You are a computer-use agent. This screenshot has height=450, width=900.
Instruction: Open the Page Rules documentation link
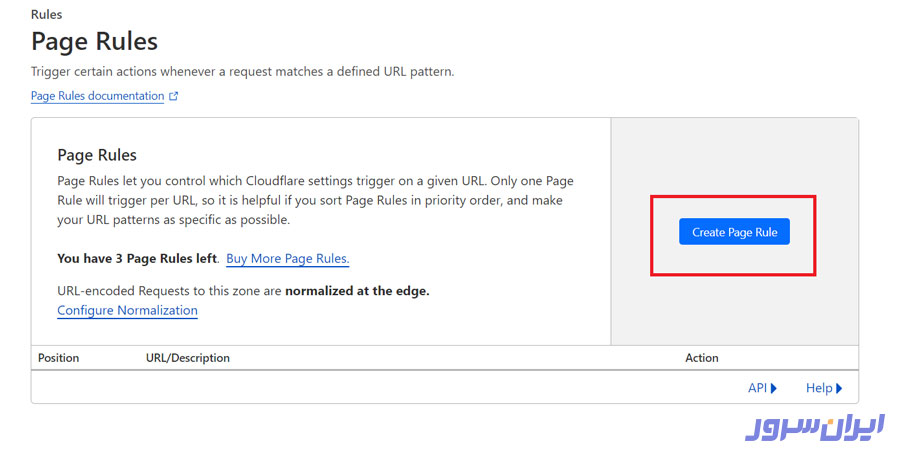(97, 96)
